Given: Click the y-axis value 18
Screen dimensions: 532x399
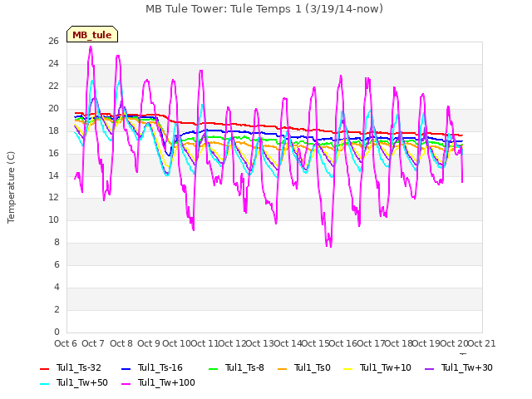Looking at the screenshot, I should 53,131.
